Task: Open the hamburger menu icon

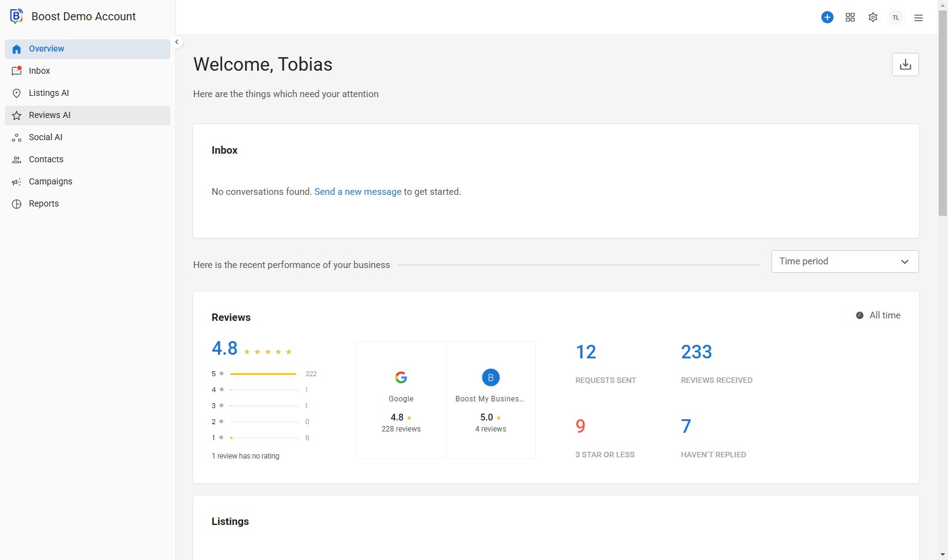Action: [x=918, y=18]
